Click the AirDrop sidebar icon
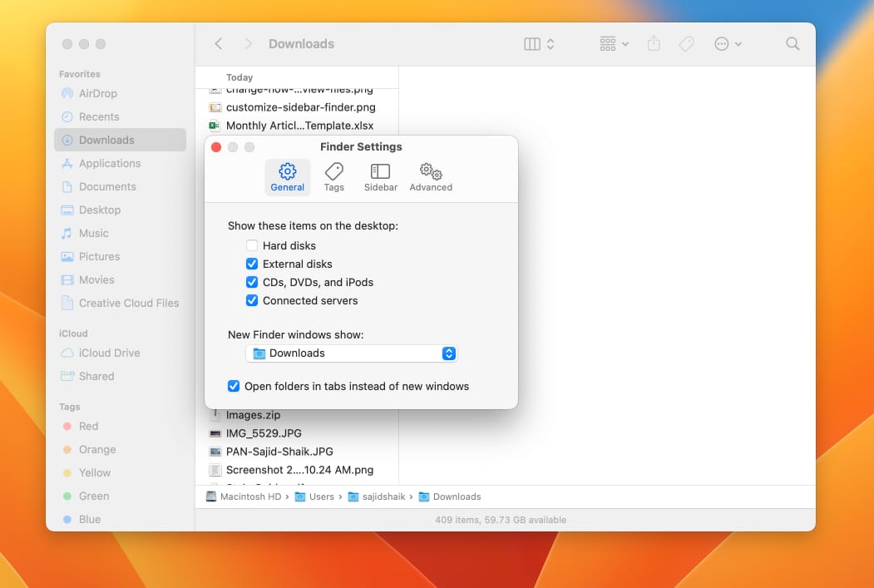874x588 pixels. [67, 94]
